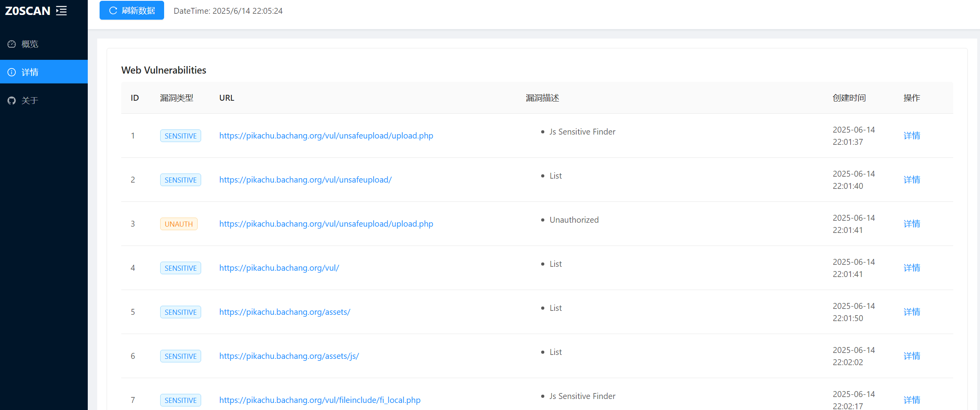Click the 22:02:02 creation time in row 6
This screenshot has height=410, width=980.
click(x=848, y=362)
